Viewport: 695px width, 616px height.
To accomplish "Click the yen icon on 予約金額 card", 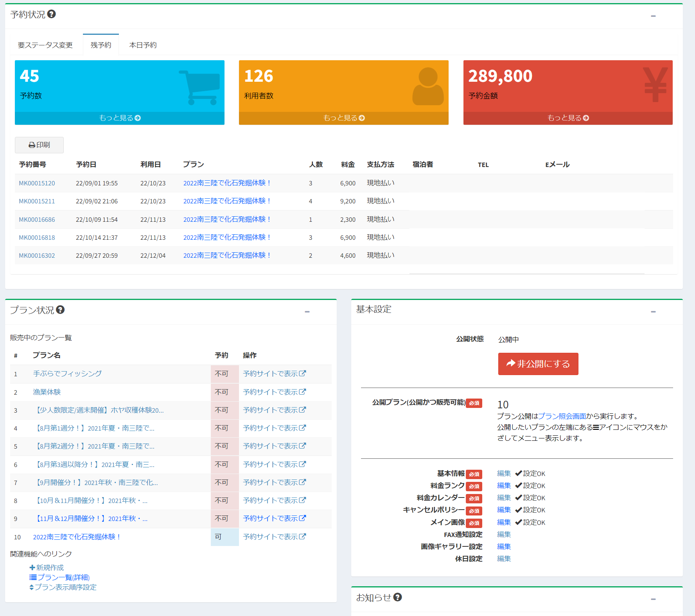I will [655, 84].
